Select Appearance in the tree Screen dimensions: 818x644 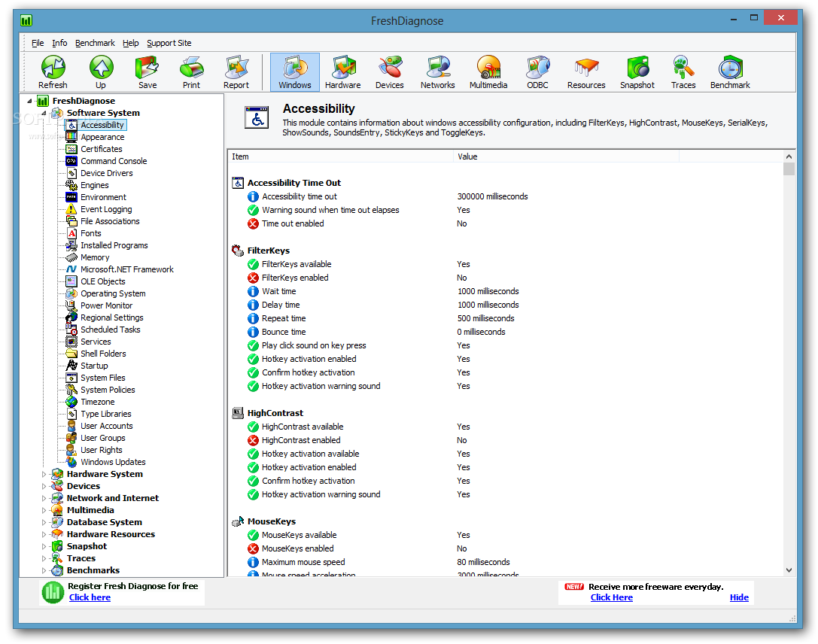click(102, 137)
